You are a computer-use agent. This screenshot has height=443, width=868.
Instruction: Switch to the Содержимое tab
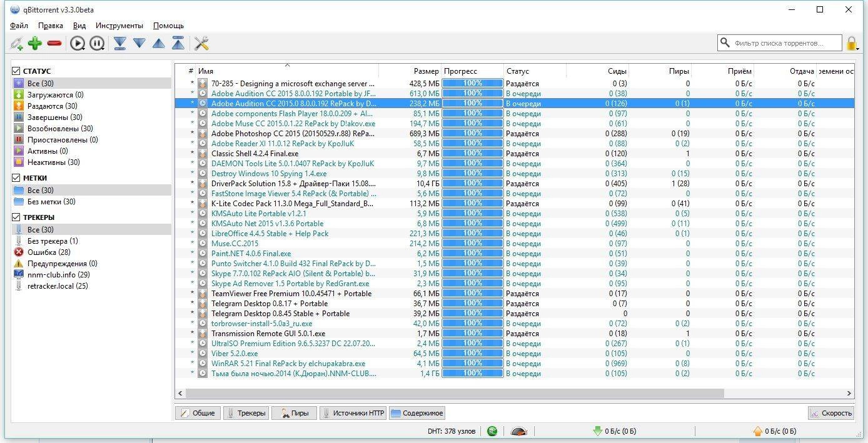(x=416, y=412)
